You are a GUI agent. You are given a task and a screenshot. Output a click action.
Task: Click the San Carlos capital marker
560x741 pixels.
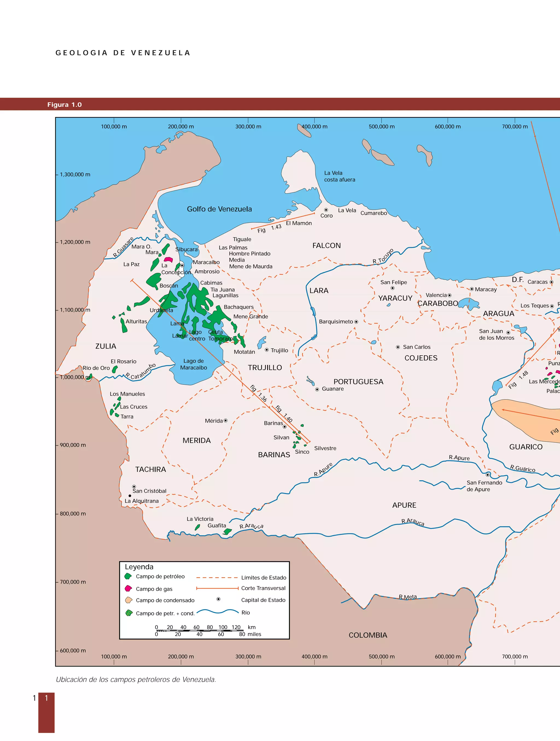pos(398,347)
